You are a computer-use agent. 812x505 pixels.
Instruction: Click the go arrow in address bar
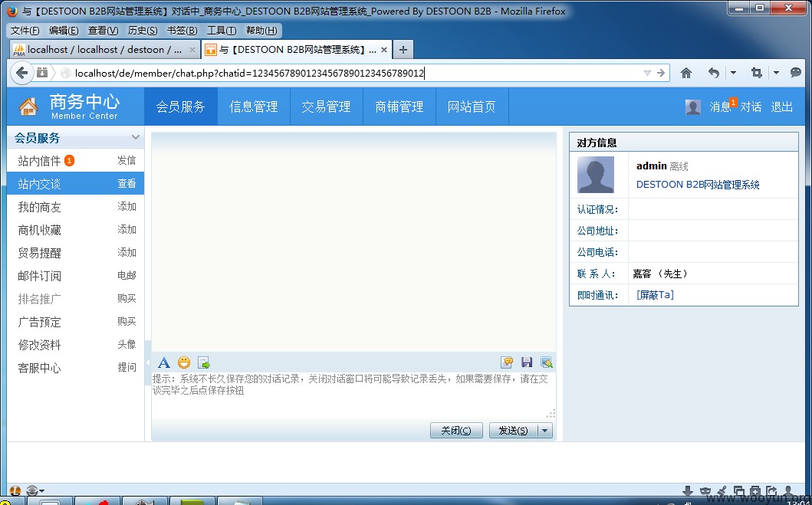point(661,73)
